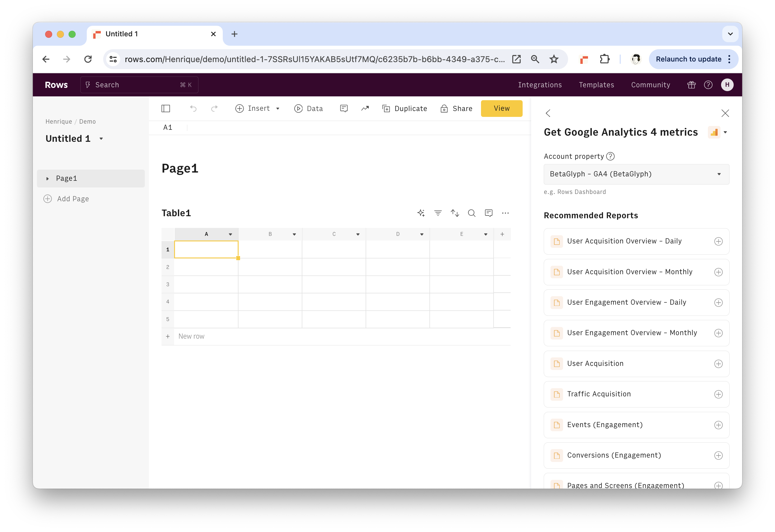The height and width of the screenshot is (532, 775).
Task: Click the comment icon on Table1
Action: point(489,213)
